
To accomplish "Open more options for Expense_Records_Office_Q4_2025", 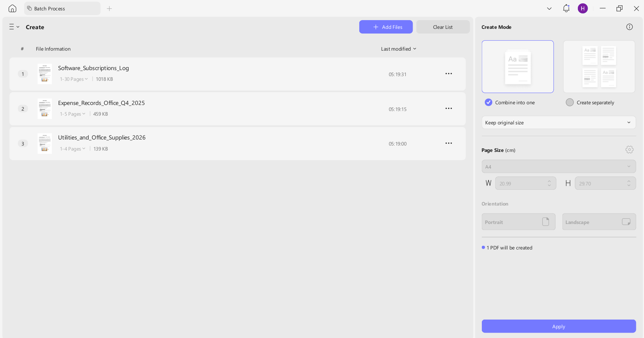I will 449,109.
